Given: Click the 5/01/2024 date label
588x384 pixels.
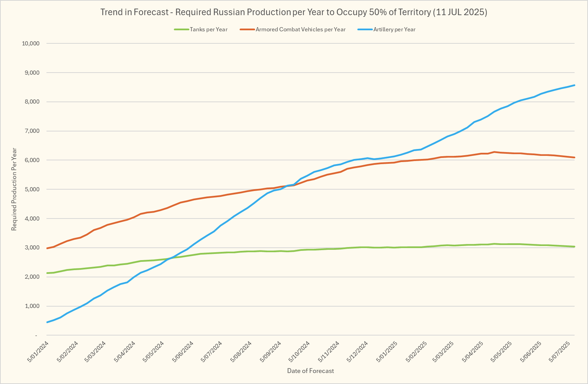Looking at the screenshot, I should (38, 351).
